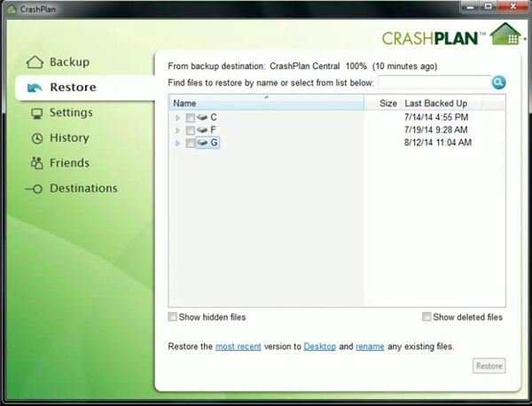
Task: Maximize the CrashPlan window
Action: pyautogui.click(x=489, y=6)
